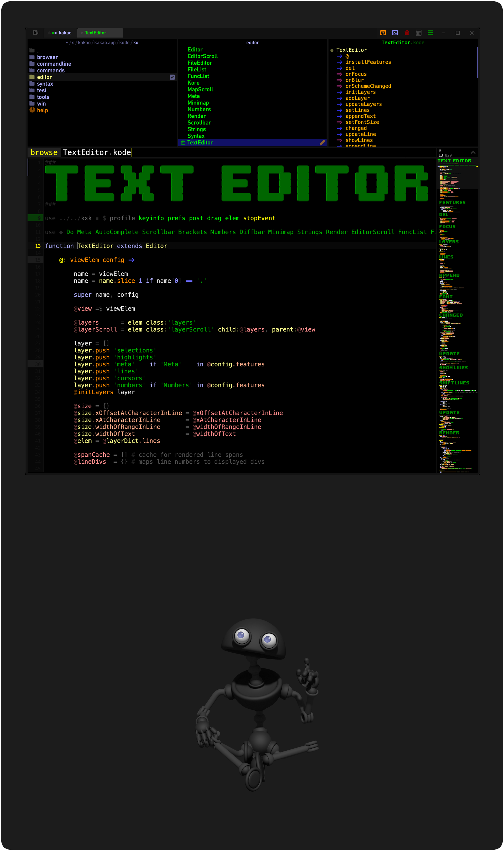Jump to appendText in outline

[361, 116]
